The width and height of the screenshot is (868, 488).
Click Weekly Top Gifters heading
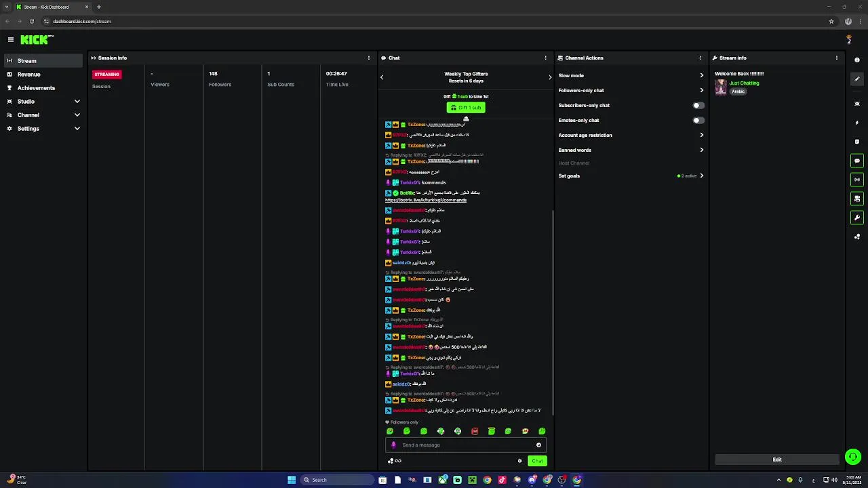pyautogui.click(x=466, y=74)
